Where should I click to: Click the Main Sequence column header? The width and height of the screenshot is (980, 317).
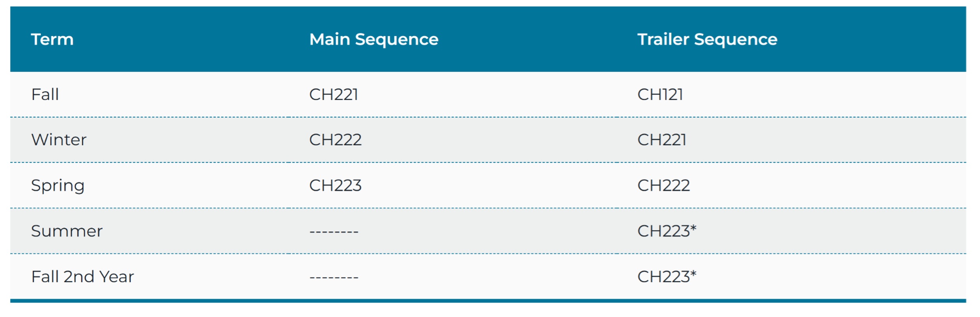tap(374, 39)
